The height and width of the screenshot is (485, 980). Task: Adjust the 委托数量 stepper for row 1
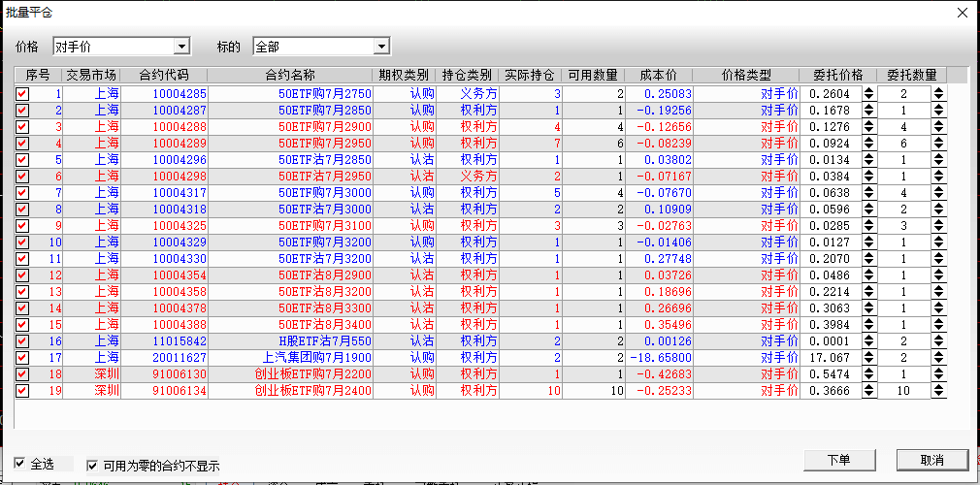[x=938, y=94]
